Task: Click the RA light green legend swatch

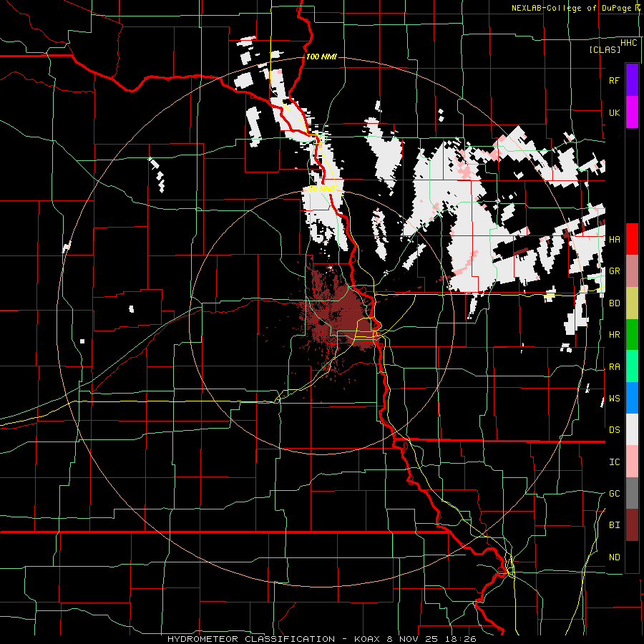Action: [x=632, y=366]
